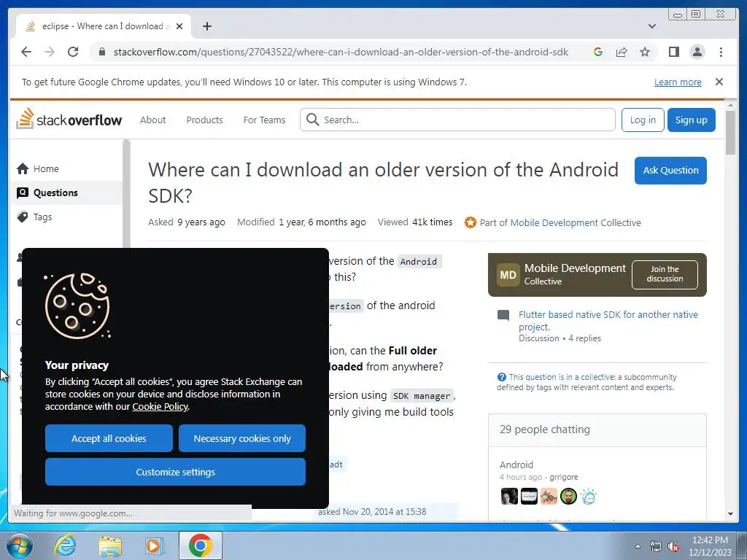Click the Stack Overflow logo
The width and height of the screenshot is (747, 560).
click(x=69, y=119)
